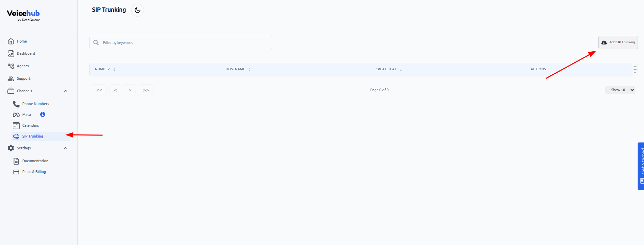Open Plans & Billing menu item

coord(34,172)
